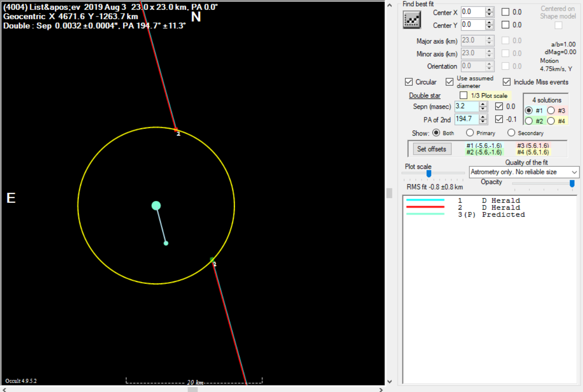Show Both stars radio option
The width and height of the screenshot is (583, 392).
[x=436, y=133]
